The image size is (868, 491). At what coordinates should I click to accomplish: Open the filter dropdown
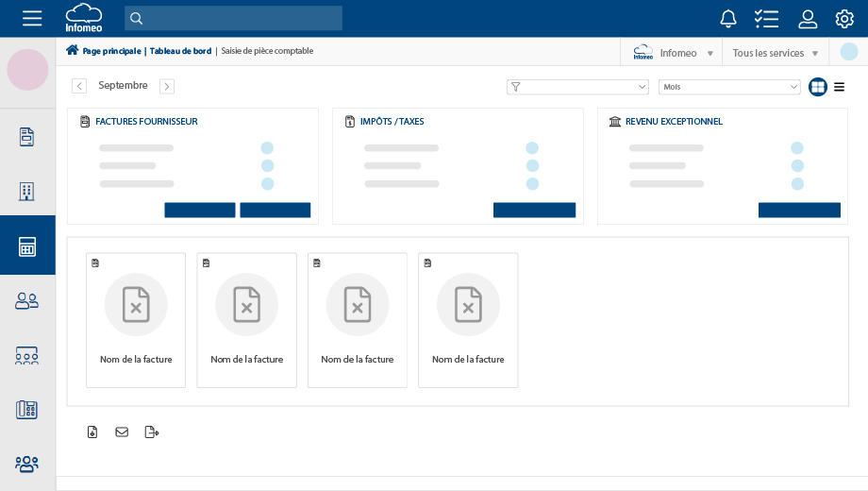[577, 87]
